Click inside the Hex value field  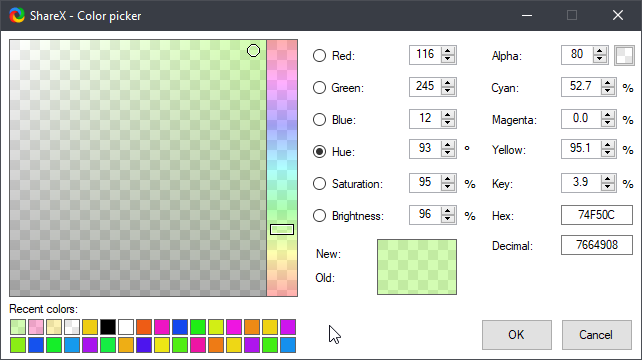597,215
